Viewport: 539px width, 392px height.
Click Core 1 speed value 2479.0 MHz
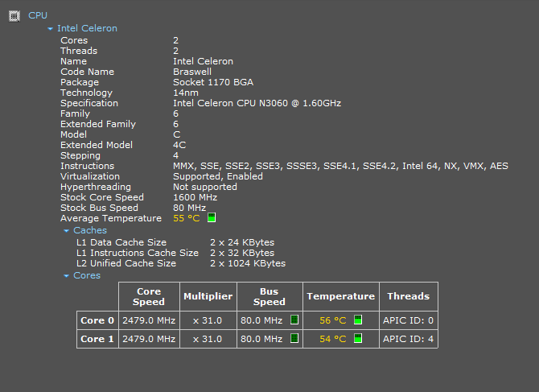(x=149, y=339)
